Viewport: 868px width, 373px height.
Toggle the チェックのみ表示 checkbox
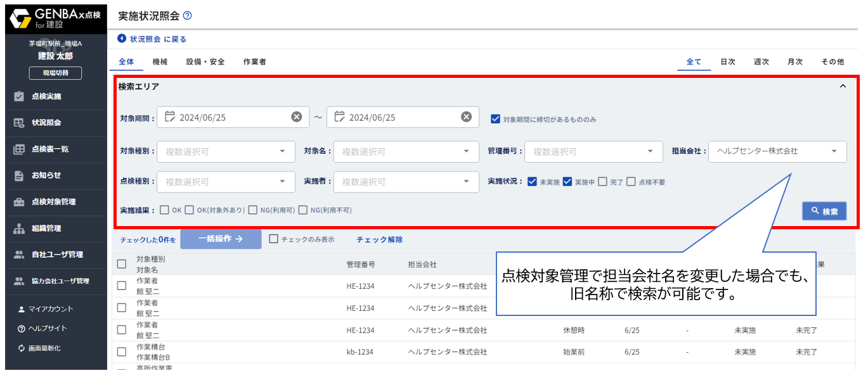pyautogui.click(x=274, y=239)
